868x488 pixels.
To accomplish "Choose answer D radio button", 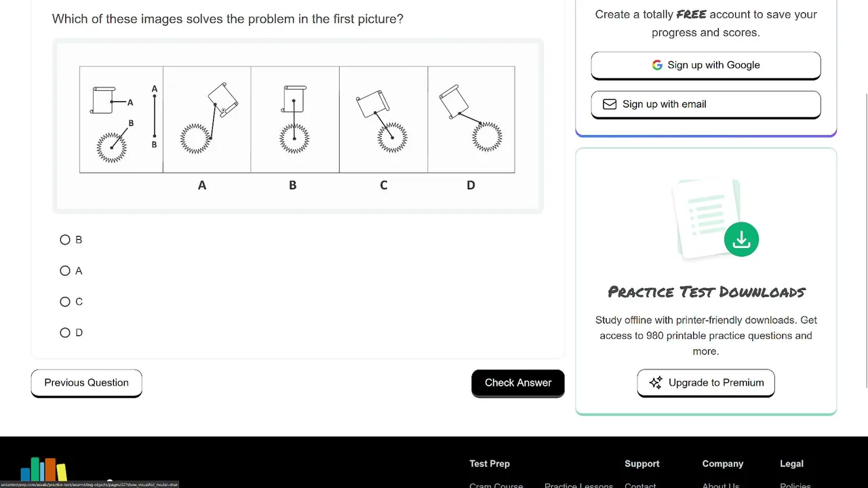I will pos(65,333).
